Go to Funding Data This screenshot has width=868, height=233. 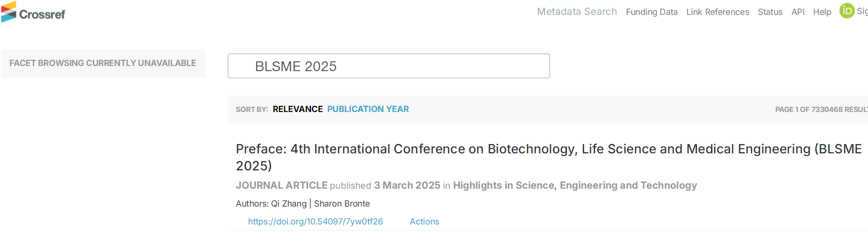coord(651,12)
